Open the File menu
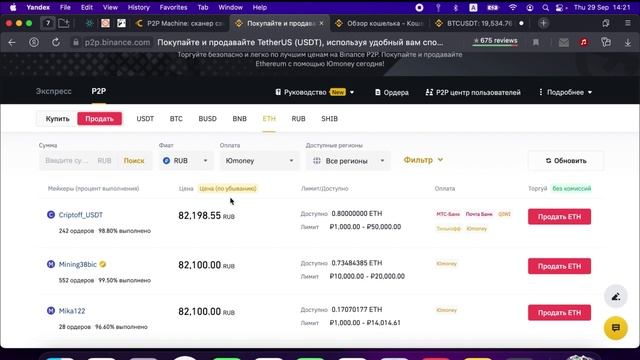Viewport: 640px width, 360px height. pos(65,7)
